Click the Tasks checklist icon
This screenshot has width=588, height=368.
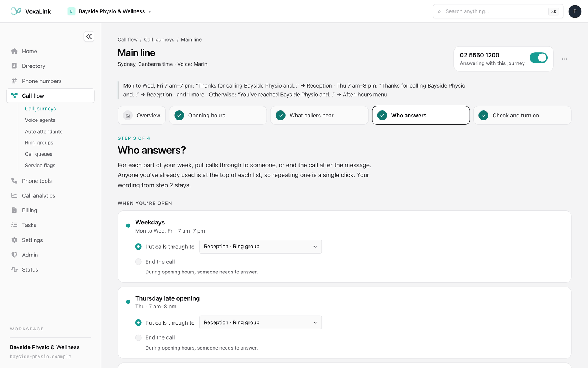coord(14,225)
